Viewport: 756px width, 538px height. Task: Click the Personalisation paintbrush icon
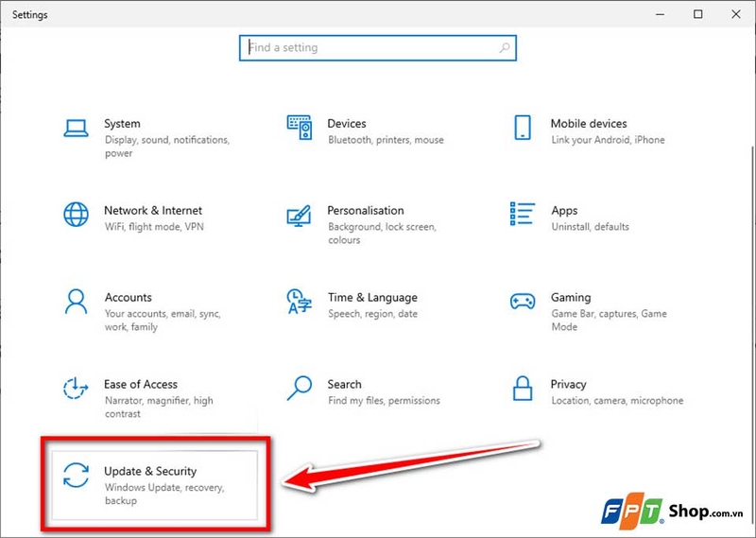pyautogui.click(x=299, y=216)
